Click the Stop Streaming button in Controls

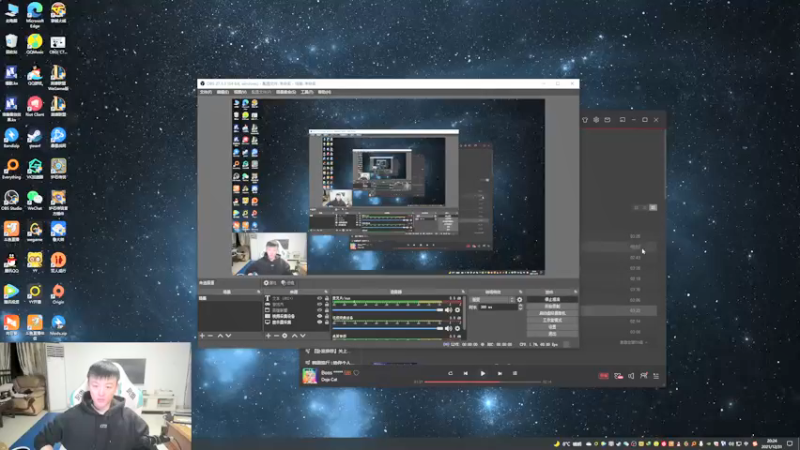552,299
